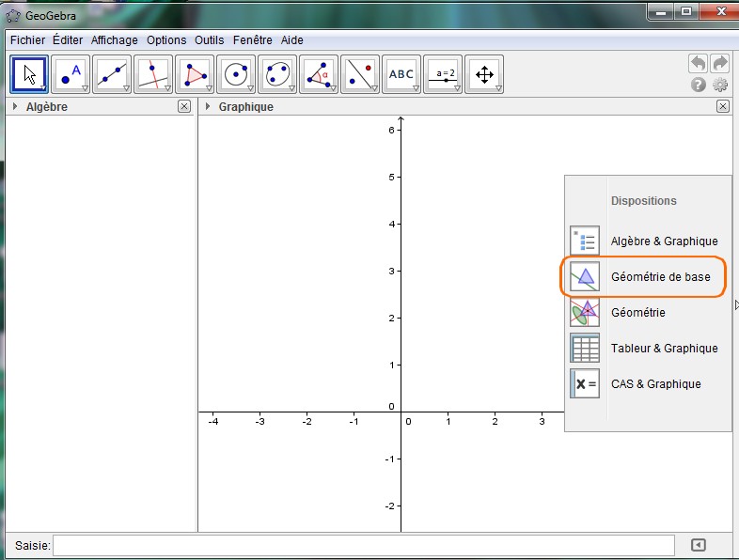This screenshot has width=739, height=560.
Task: Open the input bar help dropdown button
Action: pos(698,545)
